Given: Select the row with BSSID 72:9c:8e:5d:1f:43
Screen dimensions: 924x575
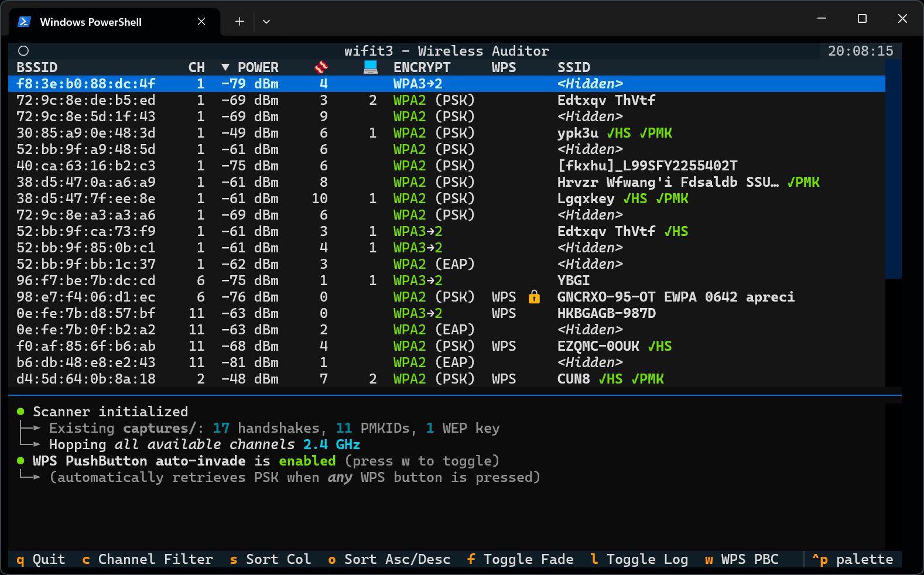Looking at the screenshot, I should [x=447, y=117].
